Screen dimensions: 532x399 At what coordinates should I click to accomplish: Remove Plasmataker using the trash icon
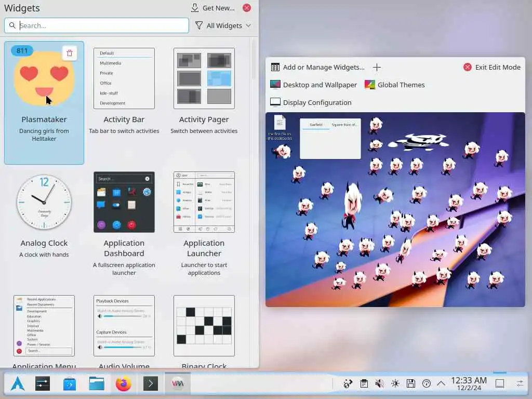click(70, 54)
